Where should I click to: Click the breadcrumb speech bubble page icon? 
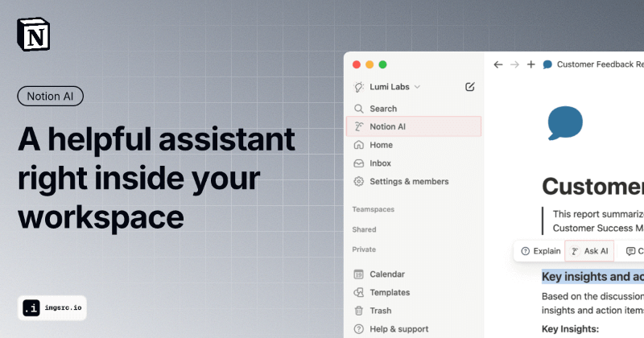[x=547, y=64]
